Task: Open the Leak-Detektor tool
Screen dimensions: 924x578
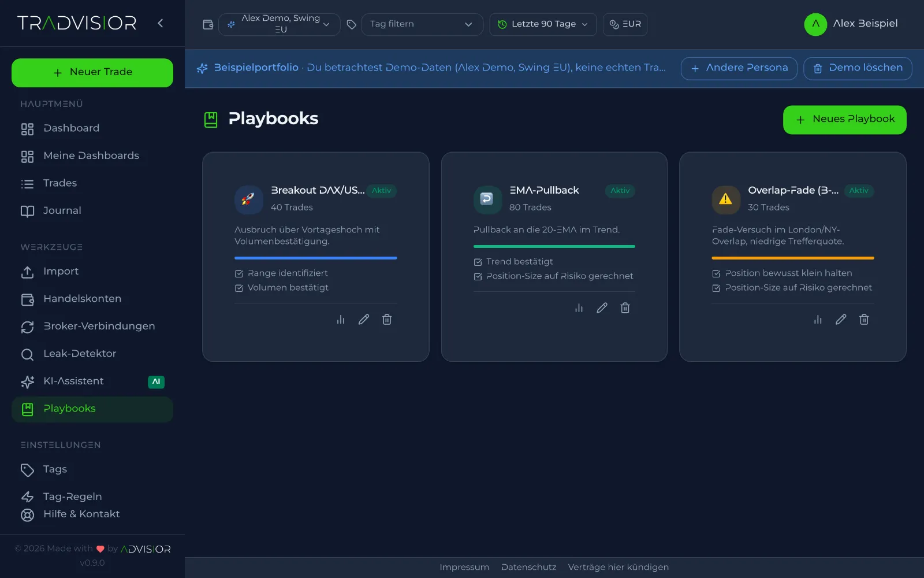Action: 92,354
